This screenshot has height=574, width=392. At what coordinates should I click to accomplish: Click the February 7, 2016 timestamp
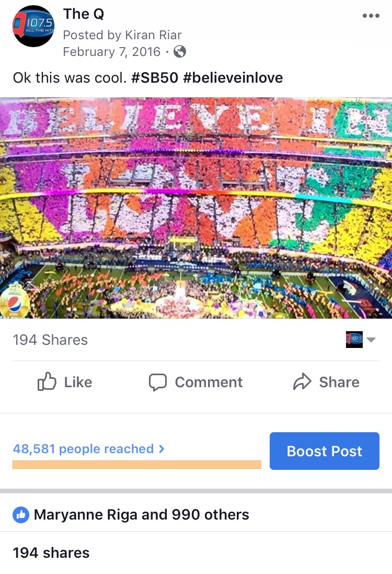point(111,52)
